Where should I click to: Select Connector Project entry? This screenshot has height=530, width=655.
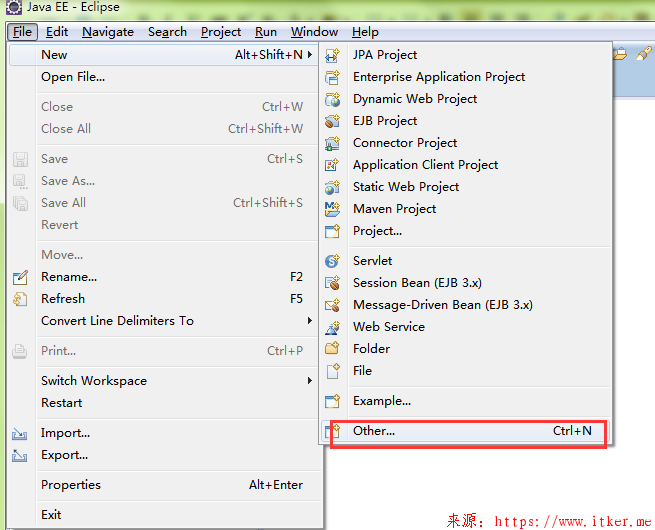click(466, 143)
